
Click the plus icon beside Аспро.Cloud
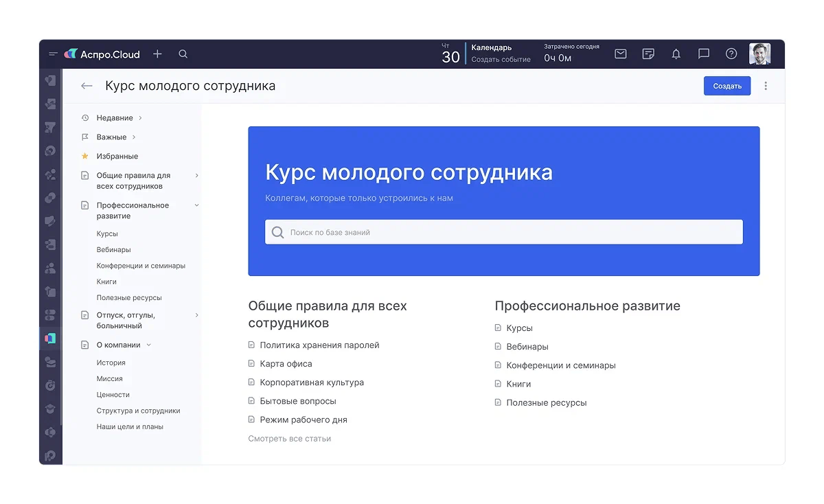click(157, 54)
